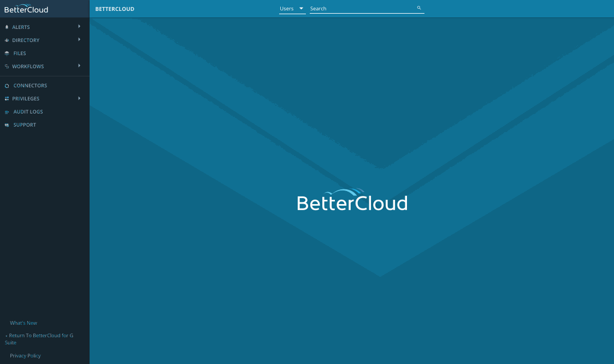Click the Directory people icon
Screen dimensions: 614x364
pos(7,40)
